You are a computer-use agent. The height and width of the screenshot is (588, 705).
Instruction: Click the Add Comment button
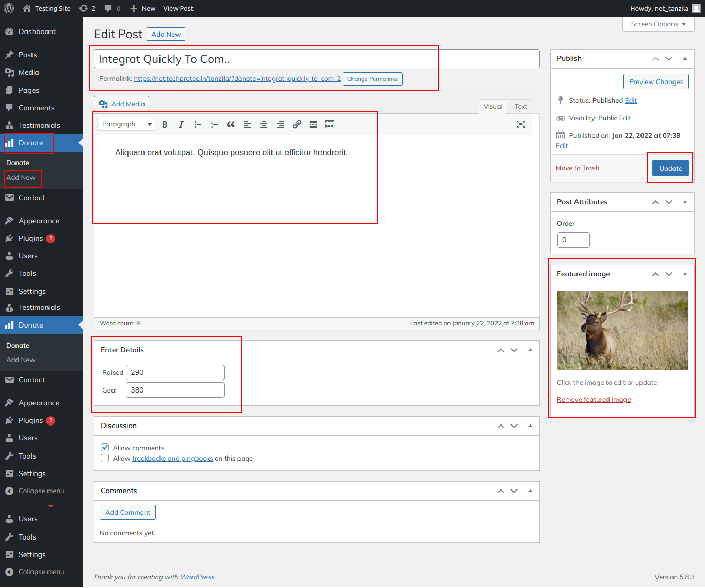[x=127, y=512]
